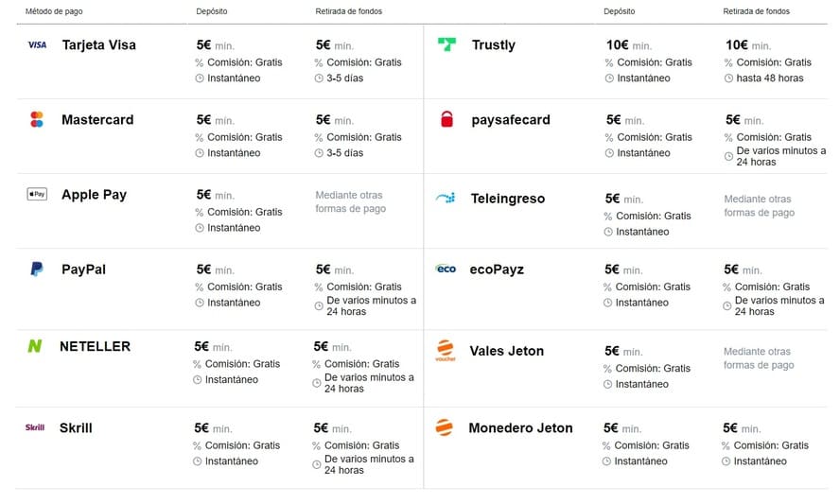Select the Mastercard logo icon
This screenshot has width=840, height=504.
click(37, 119)
